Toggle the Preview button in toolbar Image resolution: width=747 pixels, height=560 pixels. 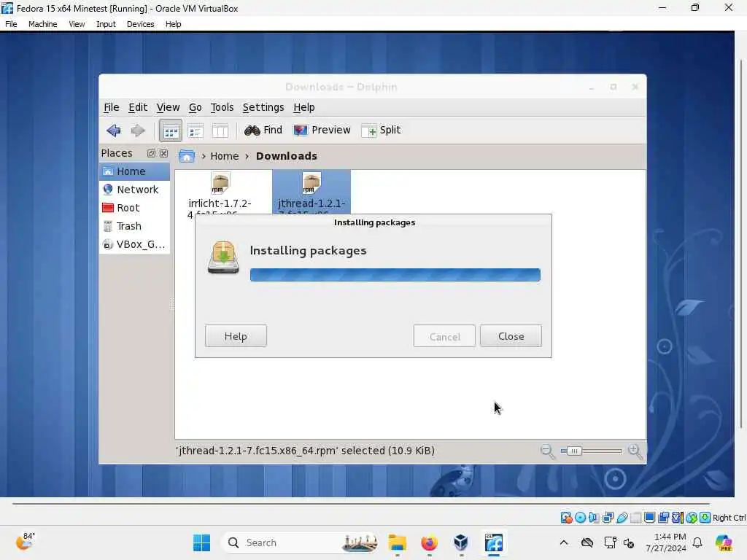(x=322, y=130)
